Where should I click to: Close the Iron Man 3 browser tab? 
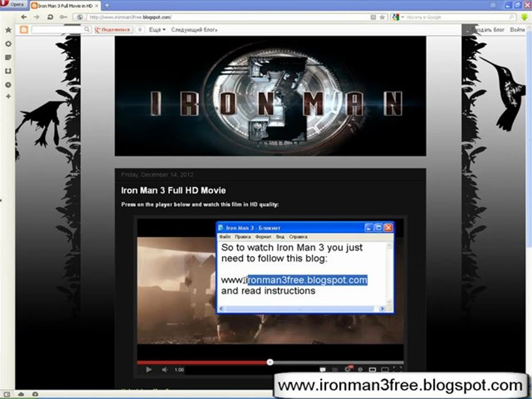point(96,6)
